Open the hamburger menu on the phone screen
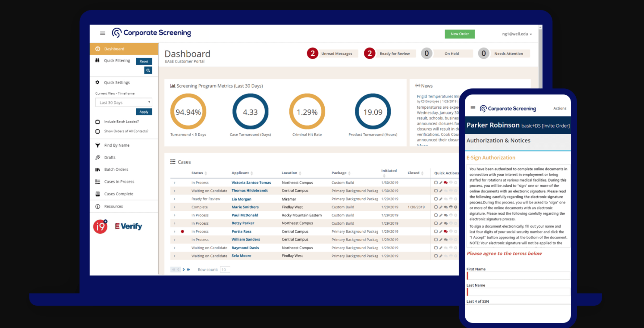 pos(473,108)
